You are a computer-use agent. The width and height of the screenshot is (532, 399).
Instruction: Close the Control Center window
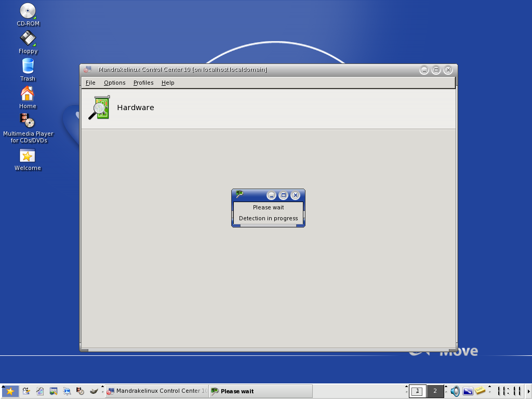[x=448, y=70]
